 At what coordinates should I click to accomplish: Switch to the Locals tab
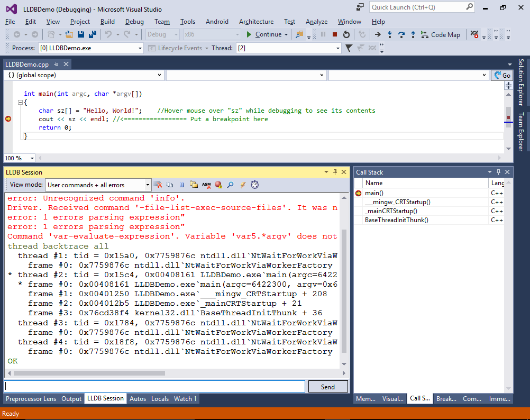tap(160, 399)
